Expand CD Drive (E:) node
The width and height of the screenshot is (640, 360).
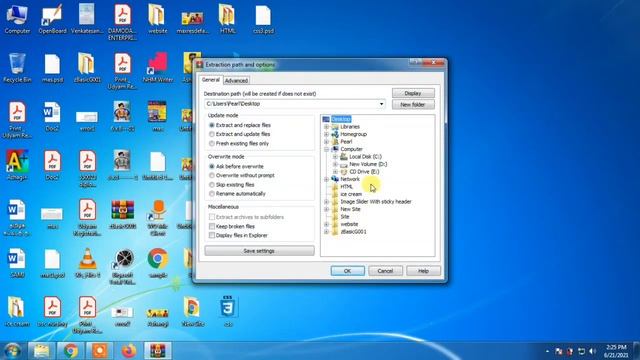click(x=335, y=172)
